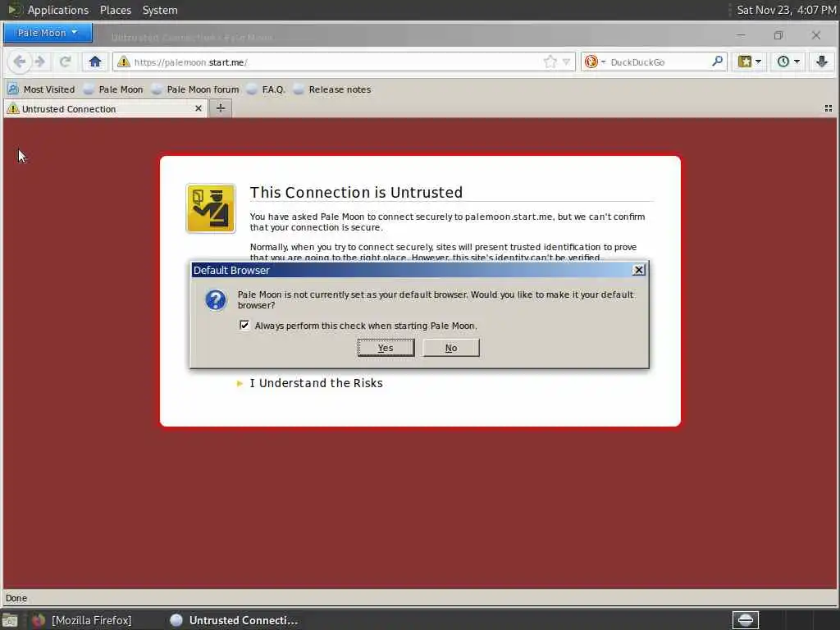Viewport: 840px width, 630px height.
Task: Bookmark this page with the star icon
Action: pos(550,62)
